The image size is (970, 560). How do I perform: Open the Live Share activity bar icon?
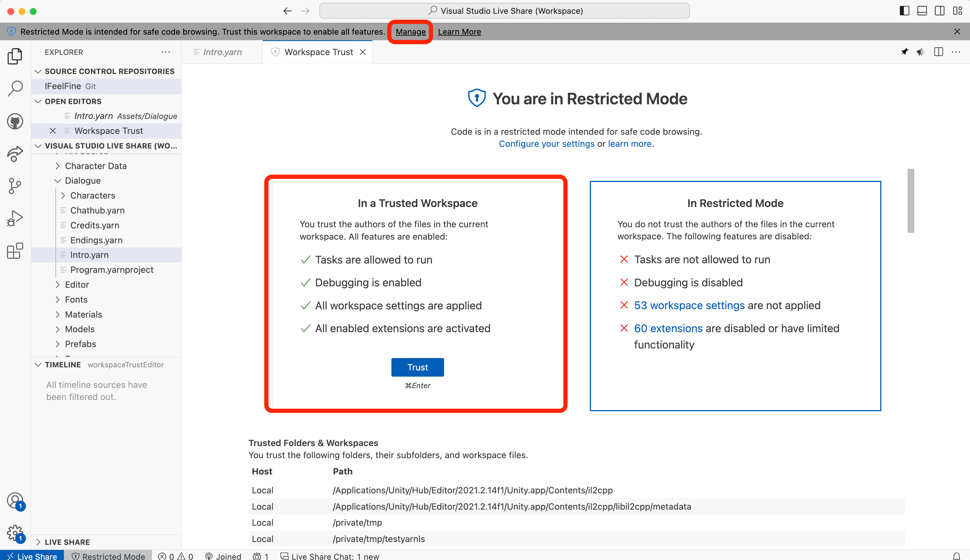click(15, 154)
